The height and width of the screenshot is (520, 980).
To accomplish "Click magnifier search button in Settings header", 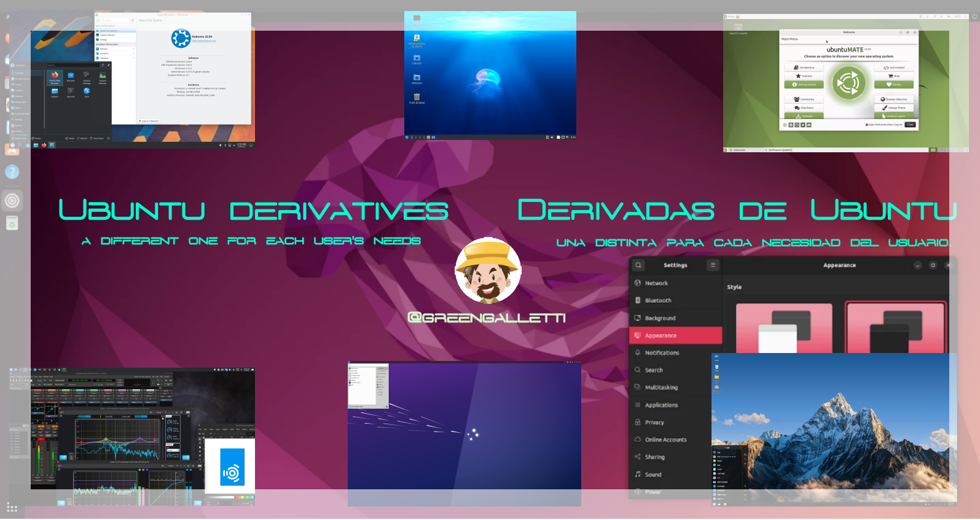I will tap(638, 265).
